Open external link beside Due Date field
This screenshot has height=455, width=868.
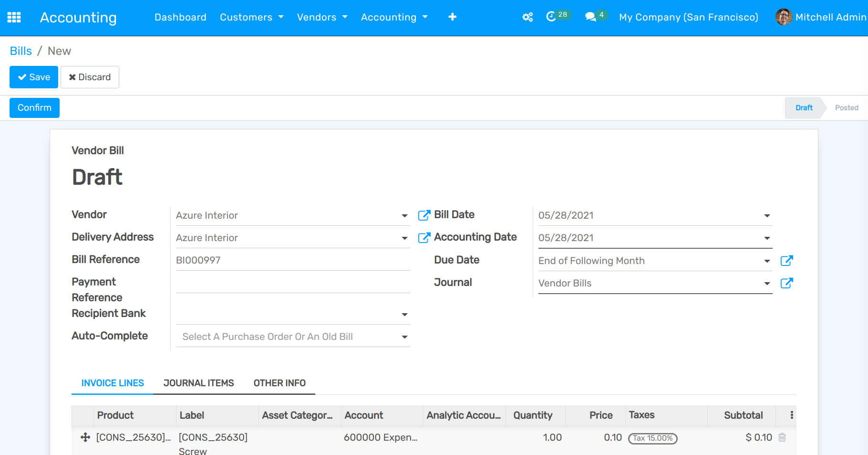(786, 261)
